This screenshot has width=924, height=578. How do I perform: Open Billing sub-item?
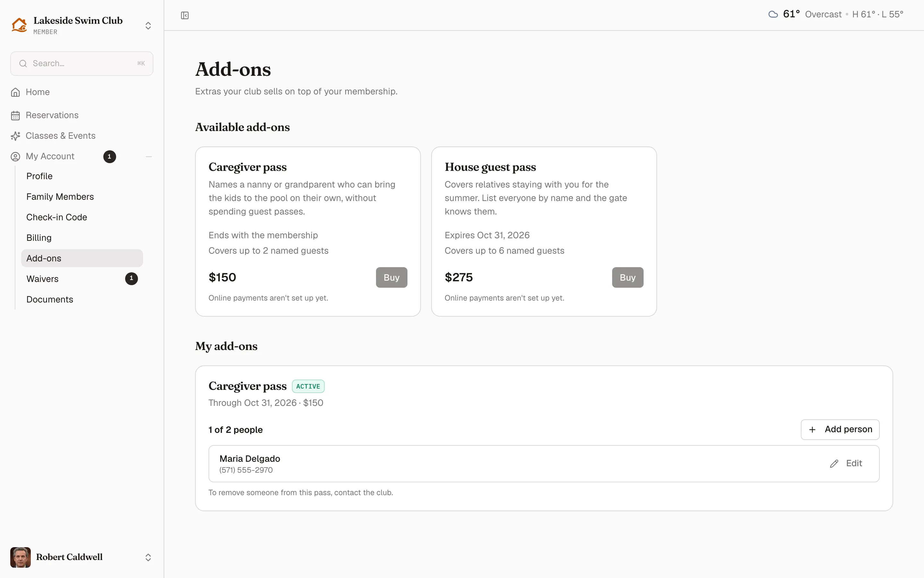pos(39,238)
